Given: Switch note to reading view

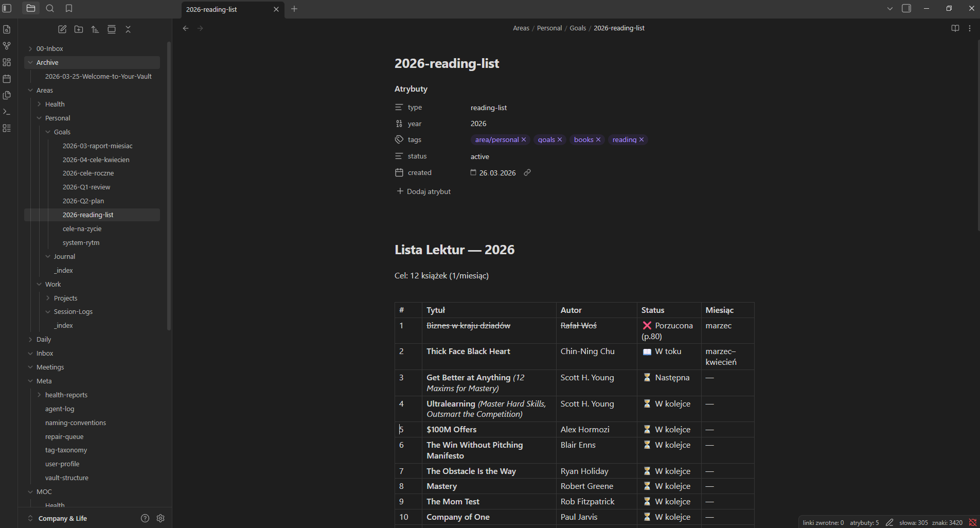Looking at the screenshot, I should [955, 28].
